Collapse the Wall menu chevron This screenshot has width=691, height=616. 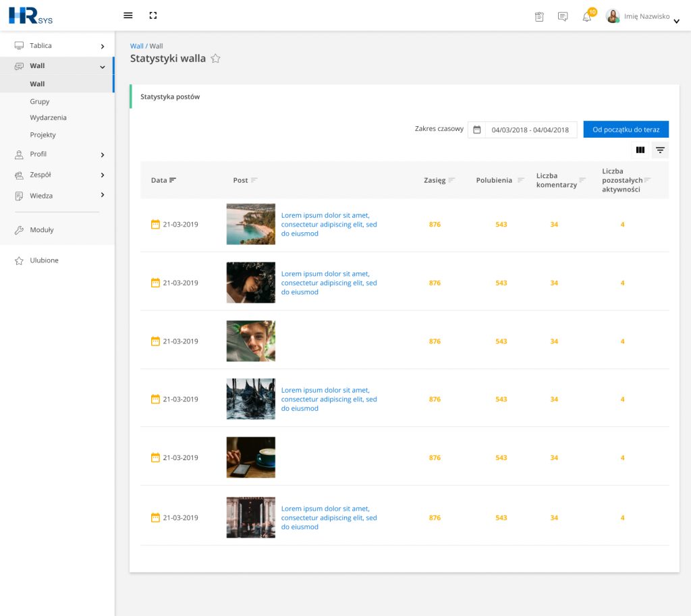tap(103, 67)
